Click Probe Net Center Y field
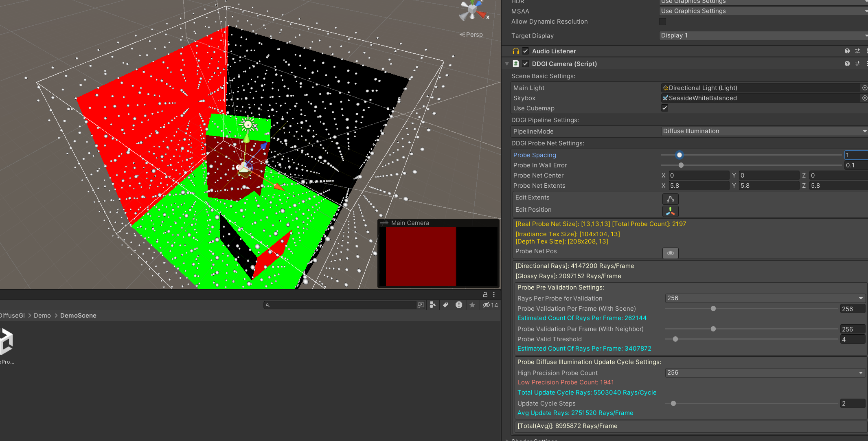 (x=769, y=175)
